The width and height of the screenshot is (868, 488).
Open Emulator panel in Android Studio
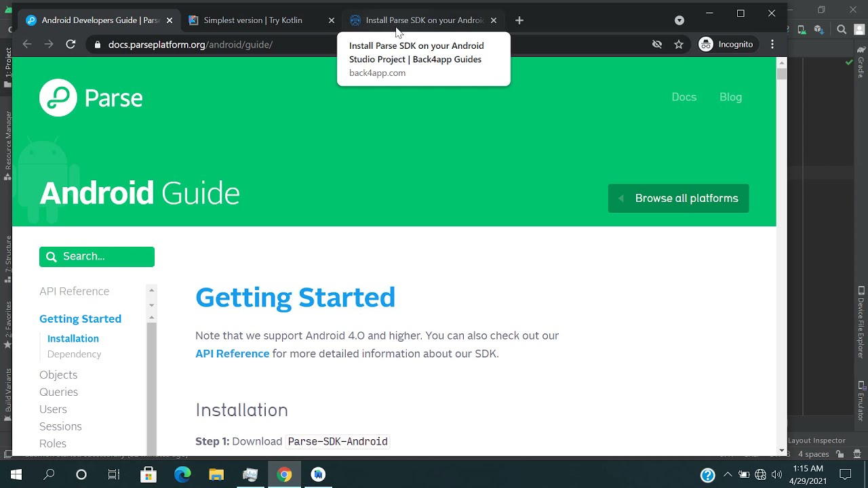coord(861,401)
